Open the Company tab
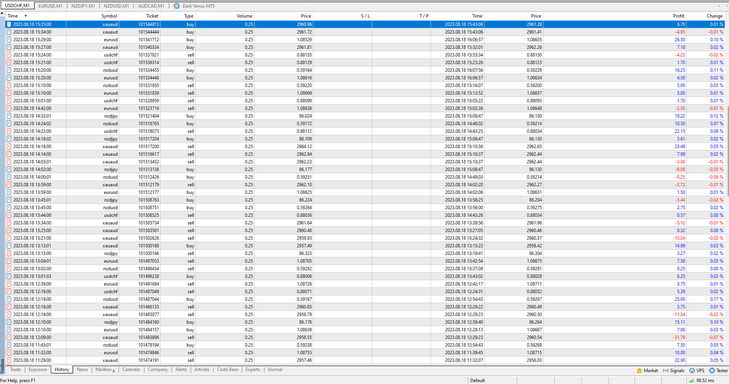Viewport: 729px width, 384px height. [158, 370]
